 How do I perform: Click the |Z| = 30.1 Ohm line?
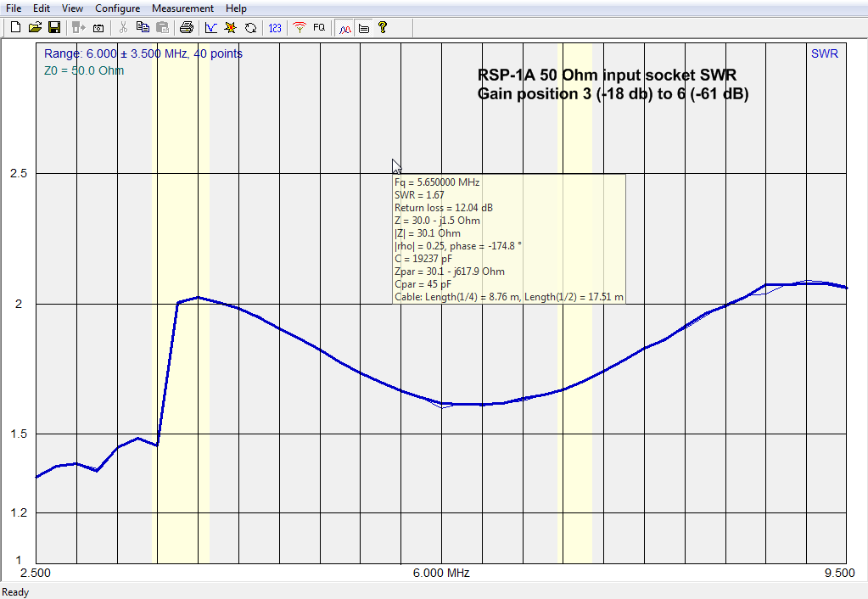click(428, 233)
